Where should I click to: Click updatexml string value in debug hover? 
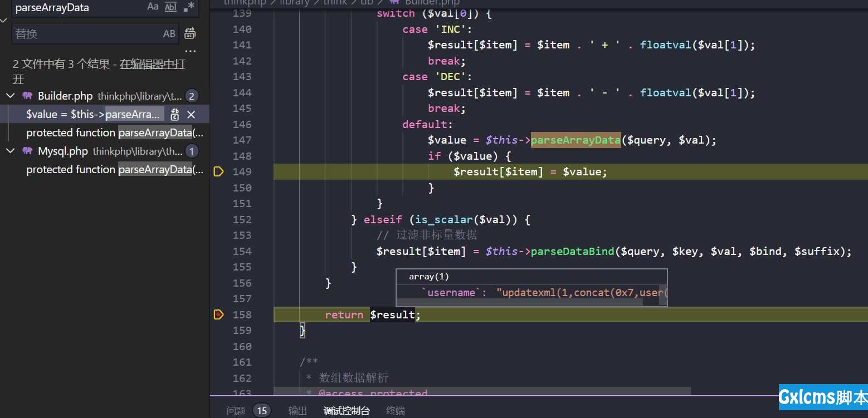[582, 293]
